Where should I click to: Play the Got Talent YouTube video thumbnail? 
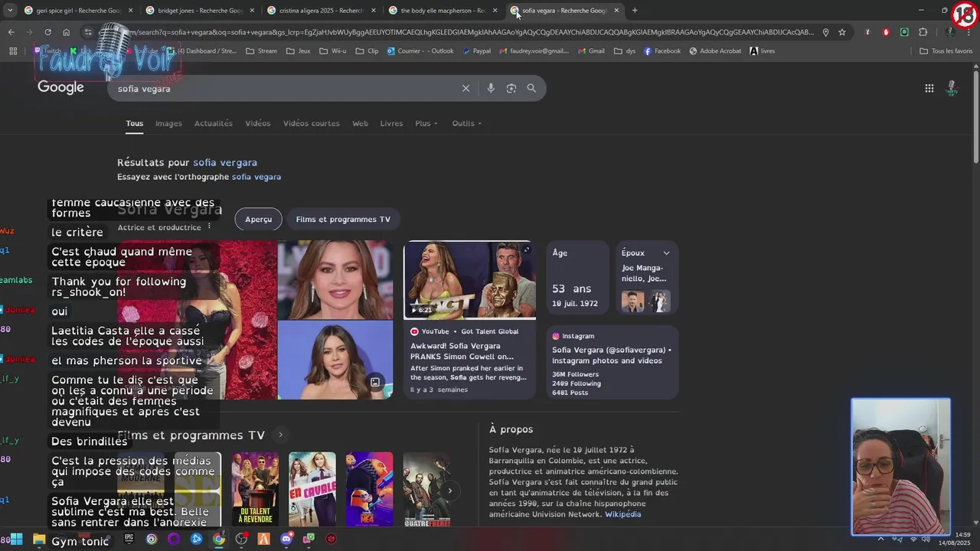coord(469,279)
